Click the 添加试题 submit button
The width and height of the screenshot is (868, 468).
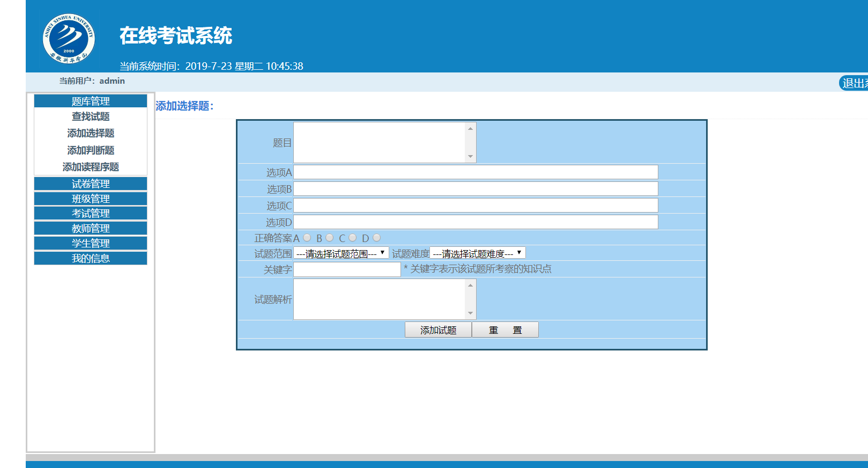tap(438, 330)
